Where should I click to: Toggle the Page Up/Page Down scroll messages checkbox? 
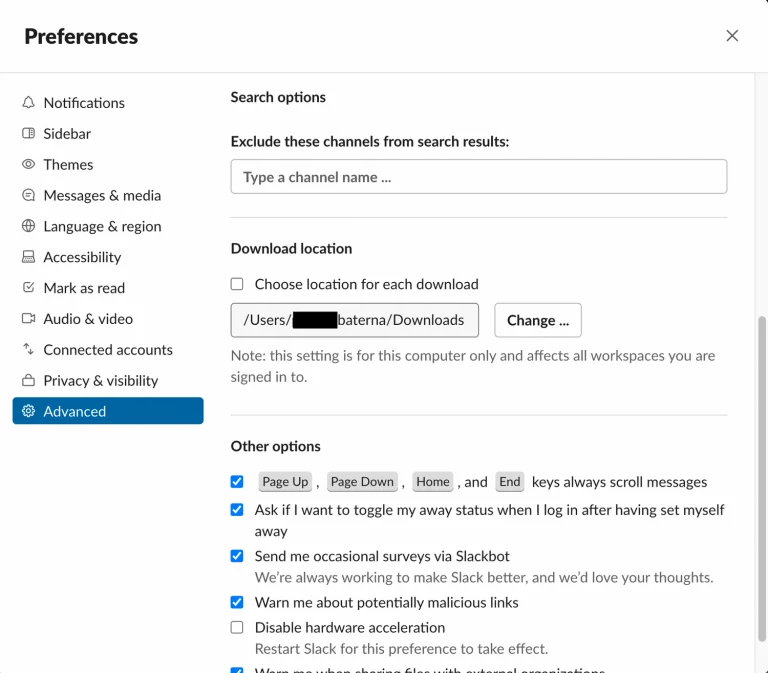pyautogui.click(x=237, y=482)
